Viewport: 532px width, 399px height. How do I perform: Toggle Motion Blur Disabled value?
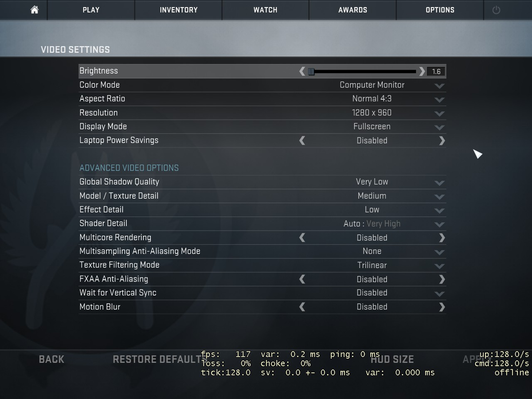[x=372, y=307]
